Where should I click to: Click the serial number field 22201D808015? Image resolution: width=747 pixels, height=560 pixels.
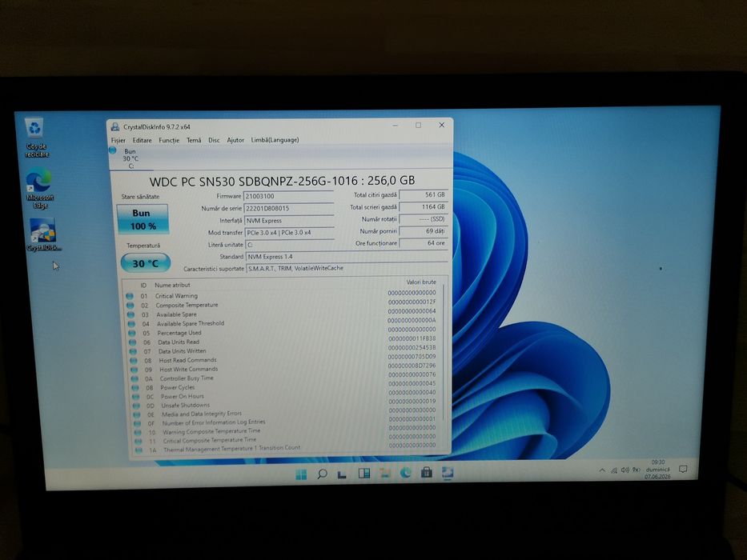click(x=289, y=209)
